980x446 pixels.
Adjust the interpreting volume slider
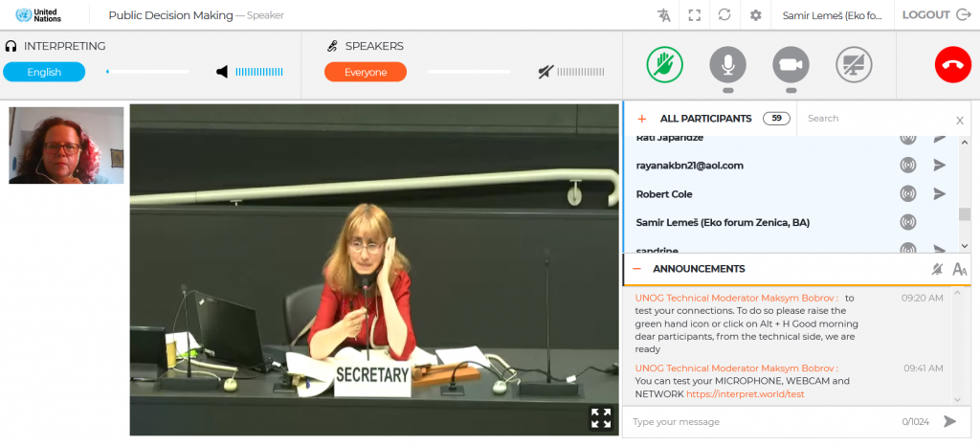(x=147, y=72)
